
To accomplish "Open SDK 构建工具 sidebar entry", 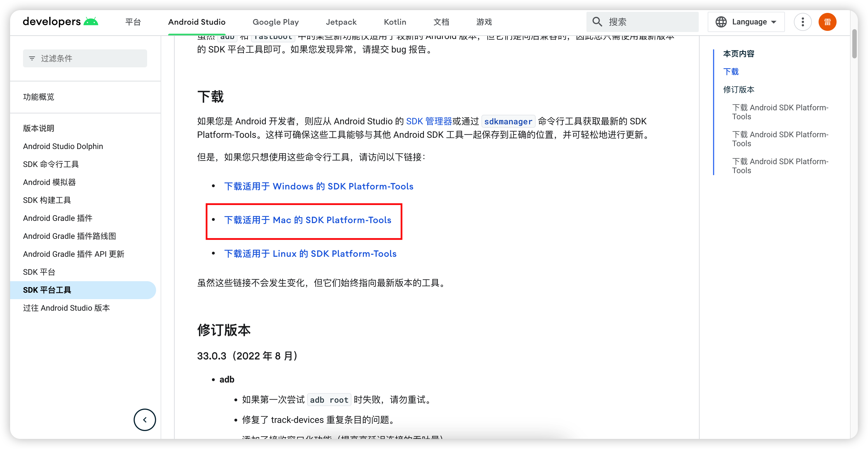I will pos(47,200).
